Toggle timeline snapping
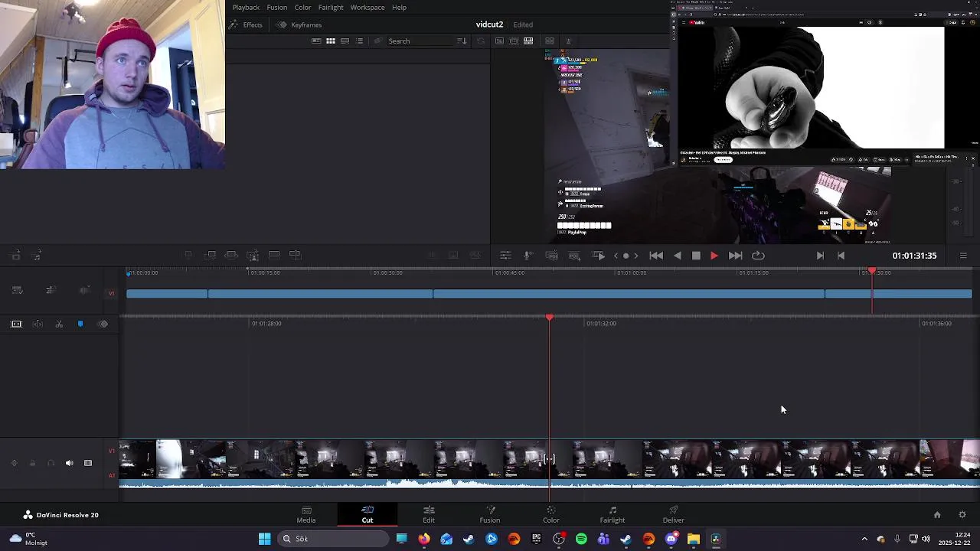The image size is (980, 551). pyautogui.click(x=38, y=324)
